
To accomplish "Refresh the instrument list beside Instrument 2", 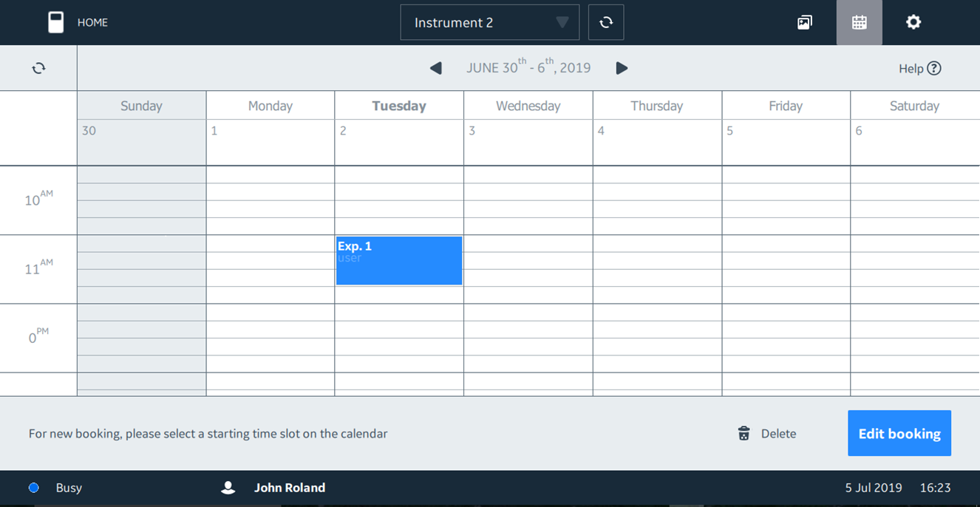I will (606, 22).
